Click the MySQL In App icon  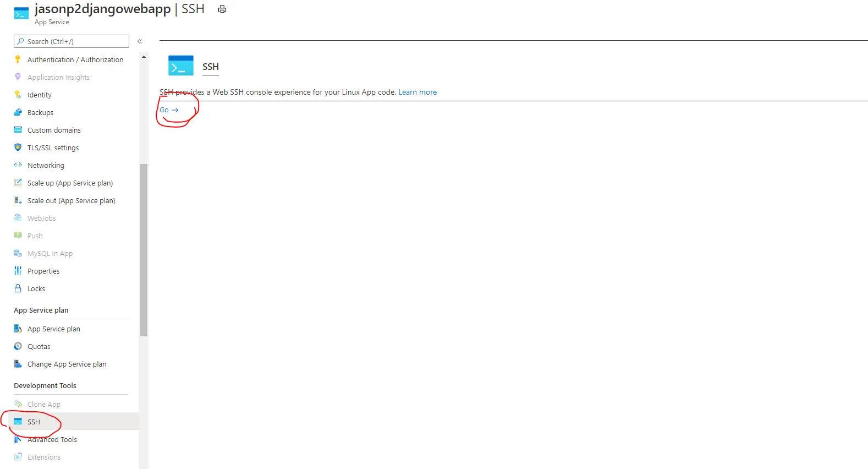18,253
